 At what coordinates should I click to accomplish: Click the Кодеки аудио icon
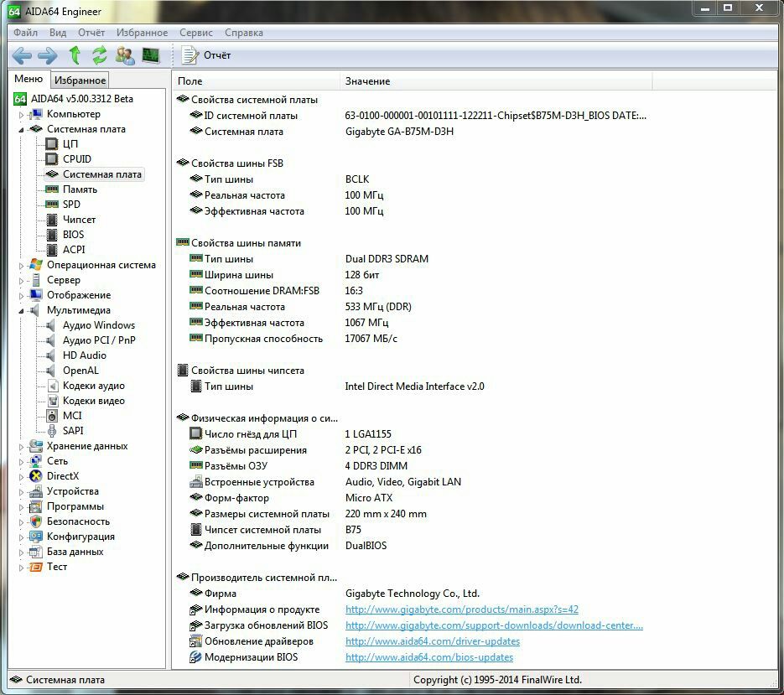53,386
